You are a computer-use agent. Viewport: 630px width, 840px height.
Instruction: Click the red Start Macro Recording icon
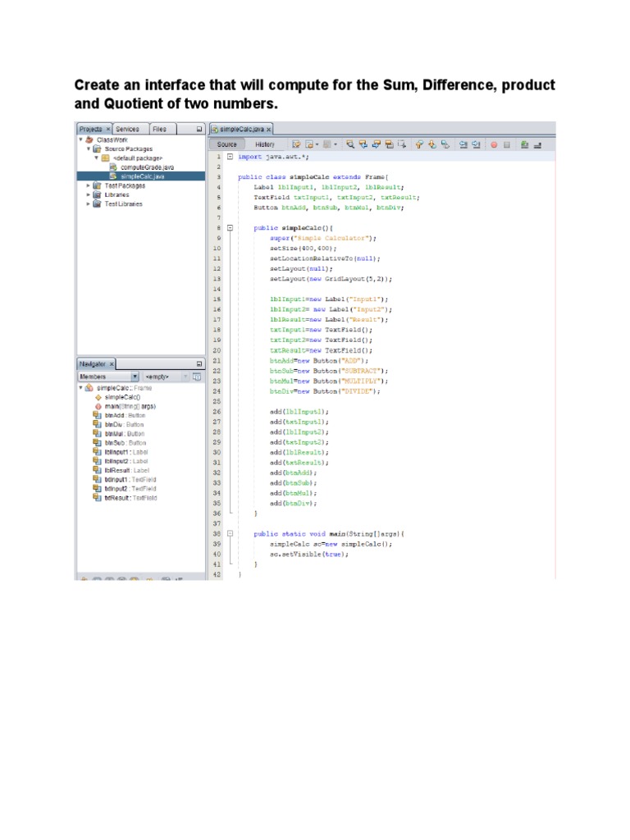click(494, 144)
